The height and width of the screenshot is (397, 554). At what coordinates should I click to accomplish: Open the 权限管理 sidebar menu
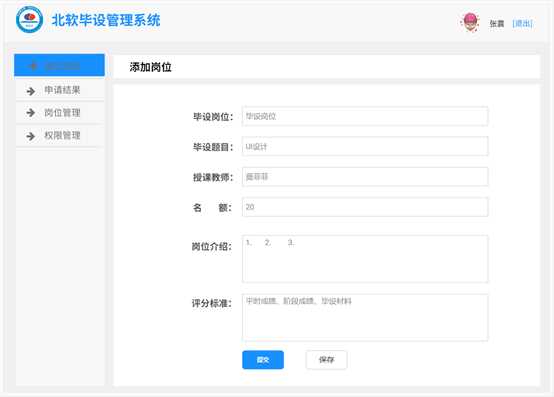tap(59, 136)
